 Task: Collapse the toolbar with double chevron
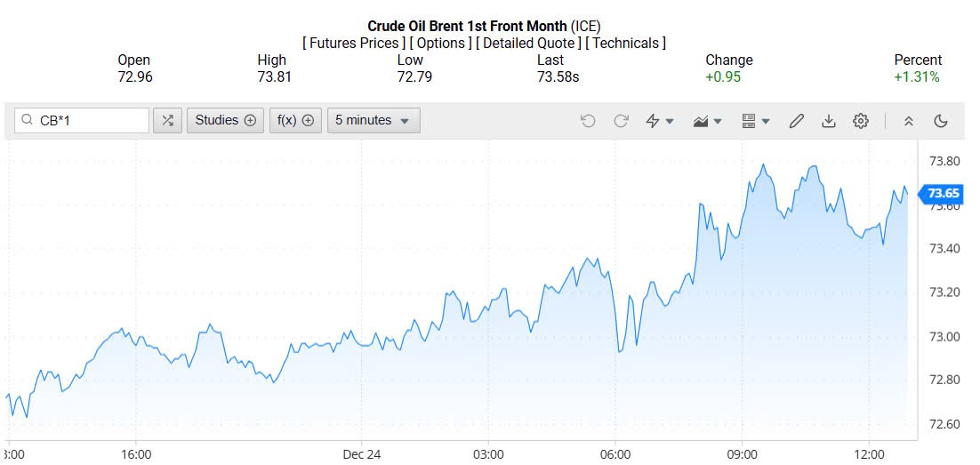click(x=908, y=121)
